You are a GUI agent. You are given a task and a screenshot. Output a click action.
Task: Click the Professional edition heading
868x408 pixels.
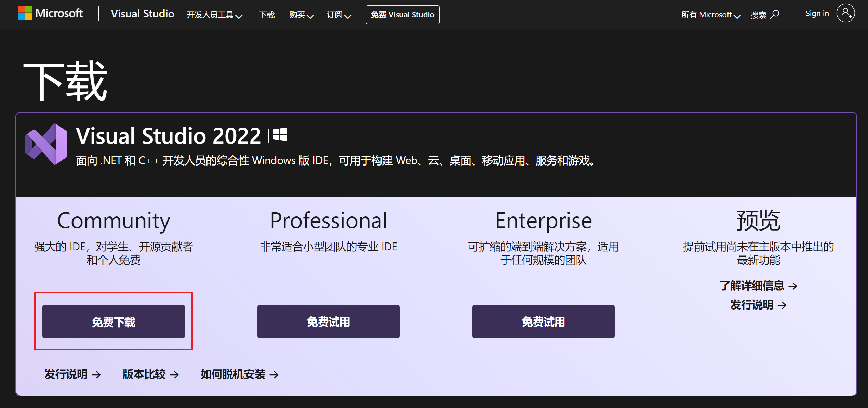pos(329,221)
